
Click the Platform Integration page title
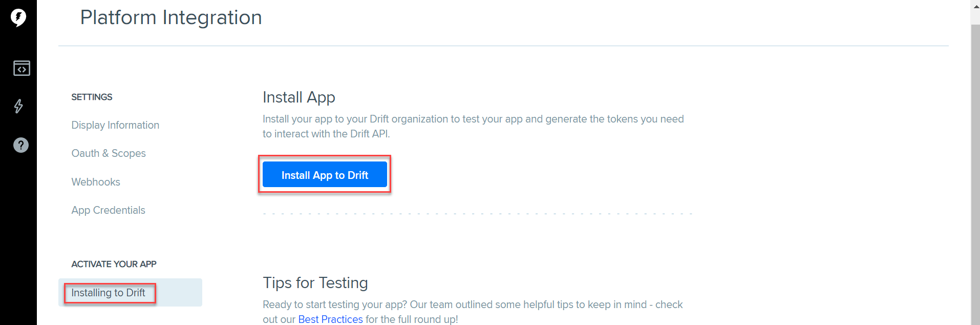171,17
